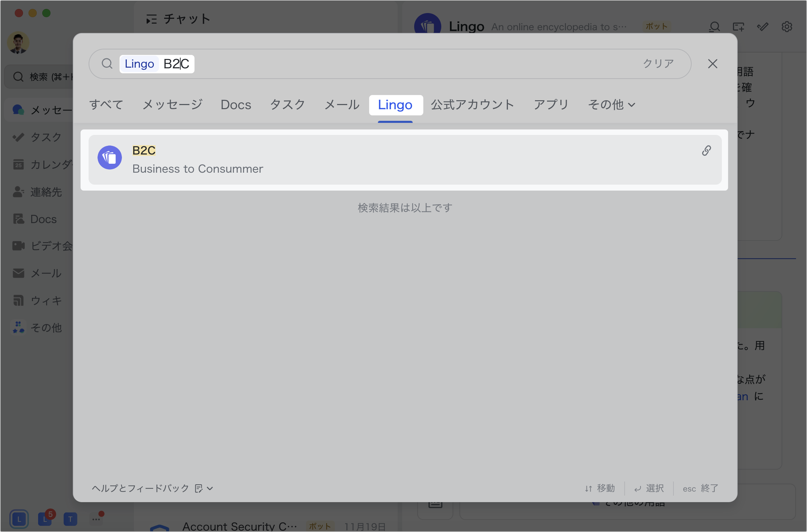Image resolution: width=807 pixels, height=532 pixels.
Task: Click the search icon in chat header
Action: click(714, 27)
